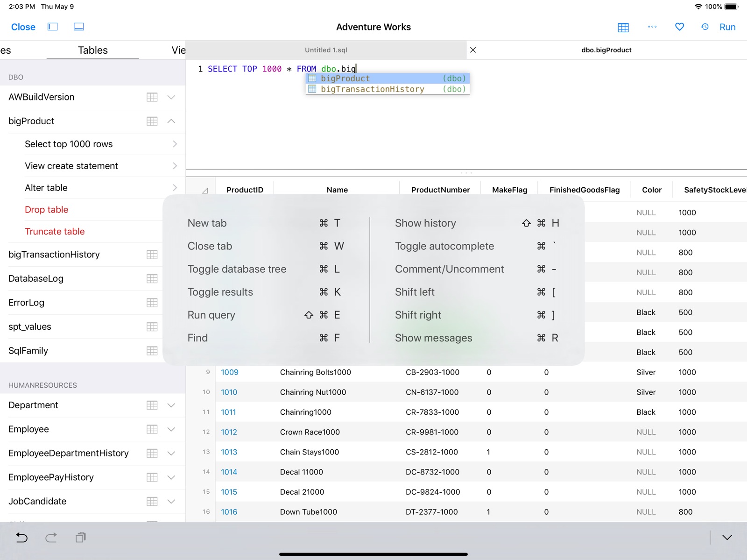Expand the EmployeeDepartmentHistory table
Viewport: 747px width, 560px height.
pos(171,454)
